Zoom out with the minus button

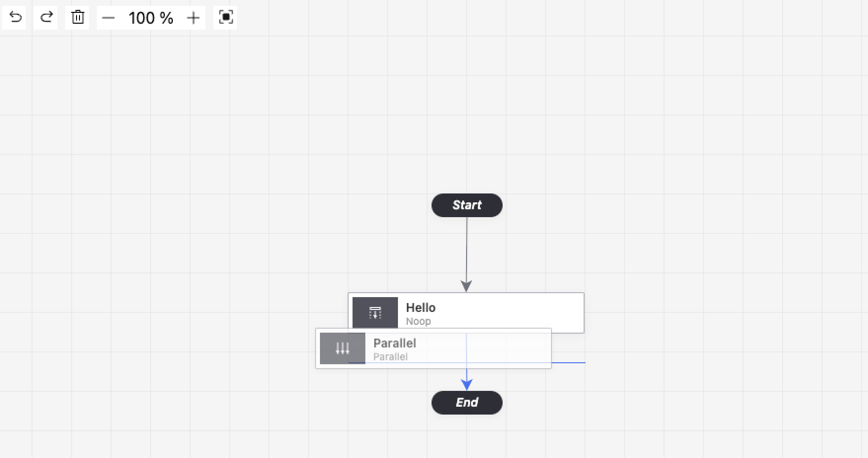(x=109, y=18)
